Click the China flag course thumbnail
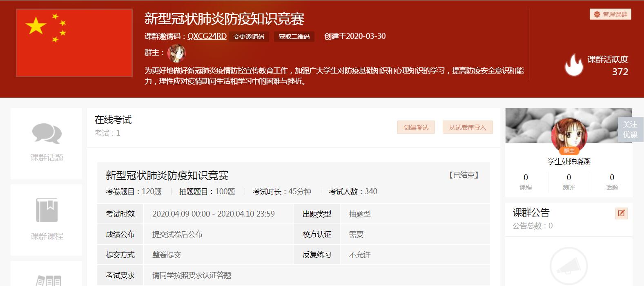 pos(74,43)
